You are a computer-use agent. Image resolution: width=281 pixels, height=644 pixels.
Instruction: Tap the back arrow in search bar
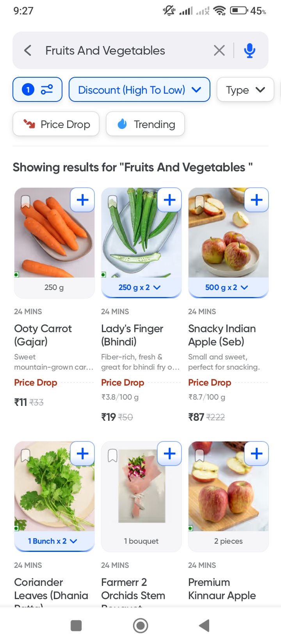pyautogui.click(x=28, y=50)
